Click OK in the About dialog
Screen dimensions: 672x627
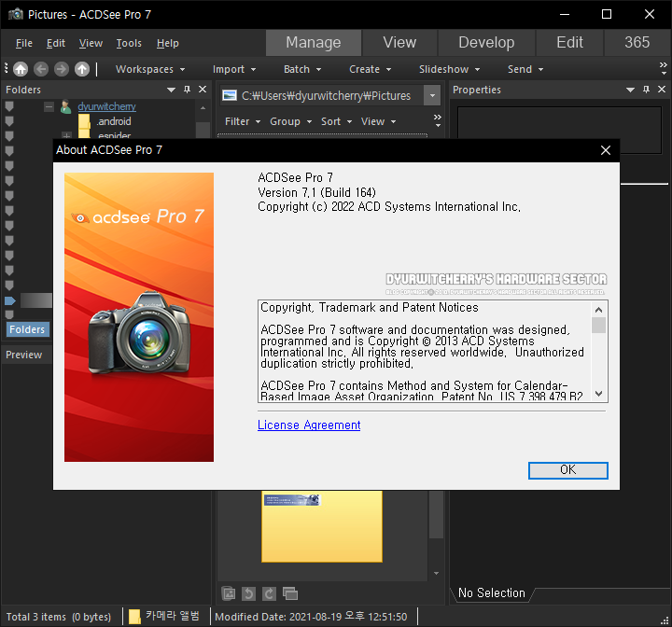[567, 470]
